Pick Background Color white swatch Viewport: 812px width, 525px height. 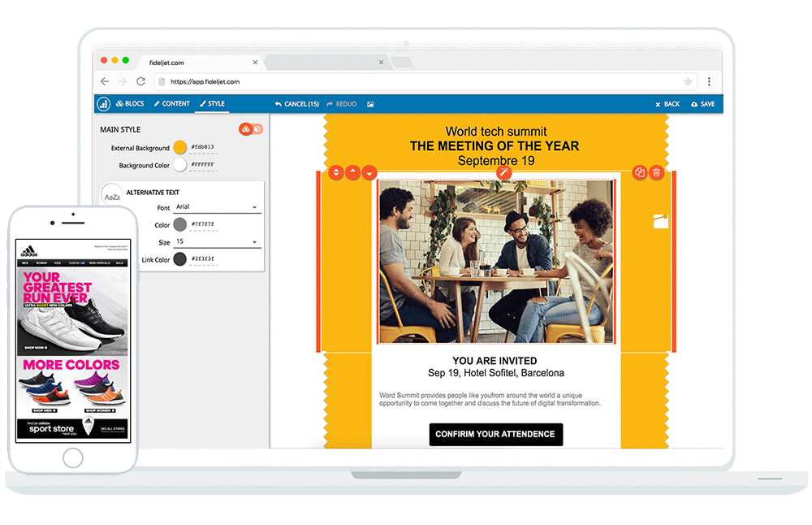(x=179, y=165)
